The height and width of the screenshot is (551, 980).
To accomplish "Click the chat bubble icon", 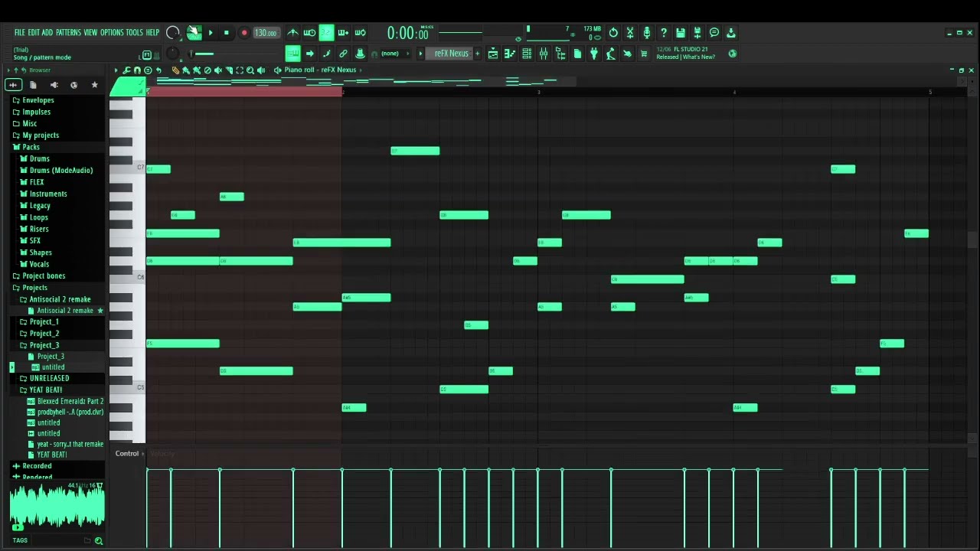I will [x=714, y=33].
